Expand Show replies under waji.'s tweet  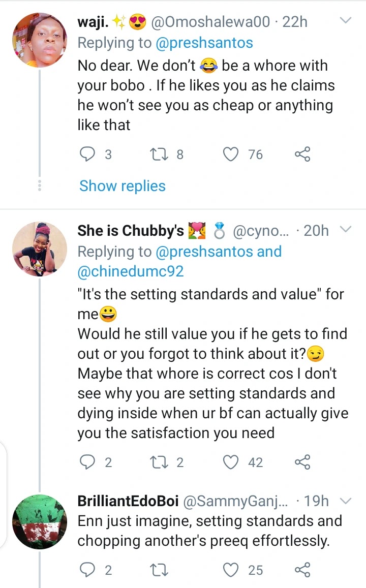point(123,186)
